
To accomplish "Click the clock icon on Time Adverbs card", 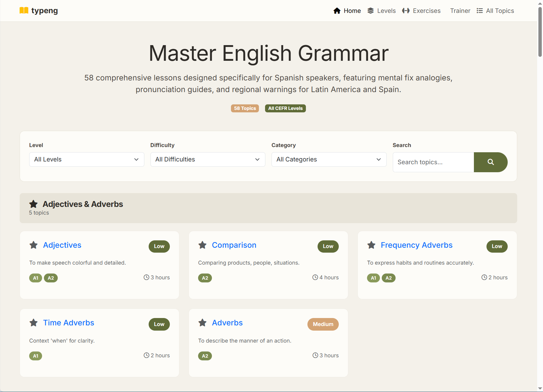I will click(146, 355).
